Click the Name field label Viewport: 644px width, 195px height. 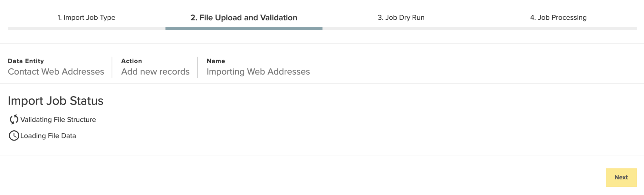[216, 61]
